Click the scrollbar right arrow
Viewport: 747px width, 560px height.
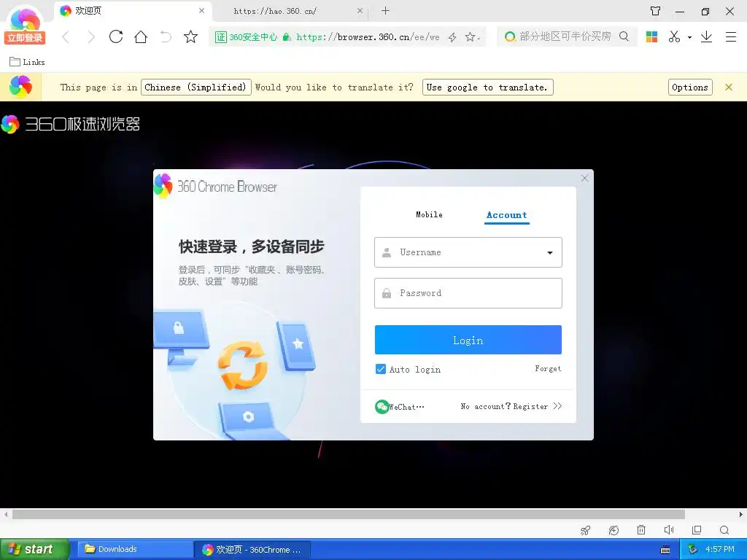tap(741, 514)
